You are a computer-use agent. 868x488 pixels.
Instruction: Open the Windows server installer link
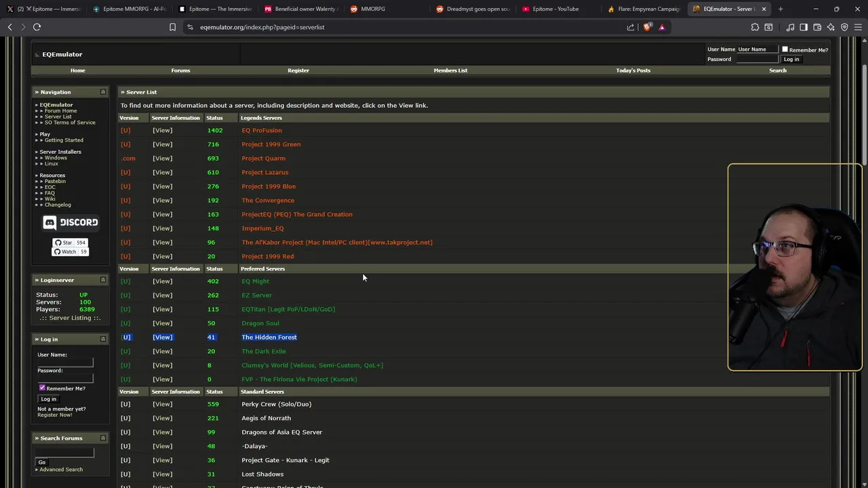click(56, 158)
